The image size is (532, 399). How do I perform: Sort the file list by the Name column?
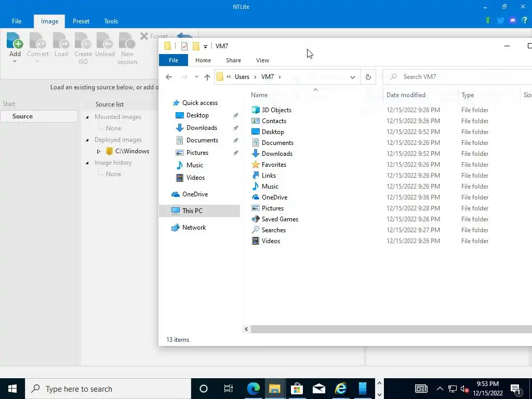(259, 95)
